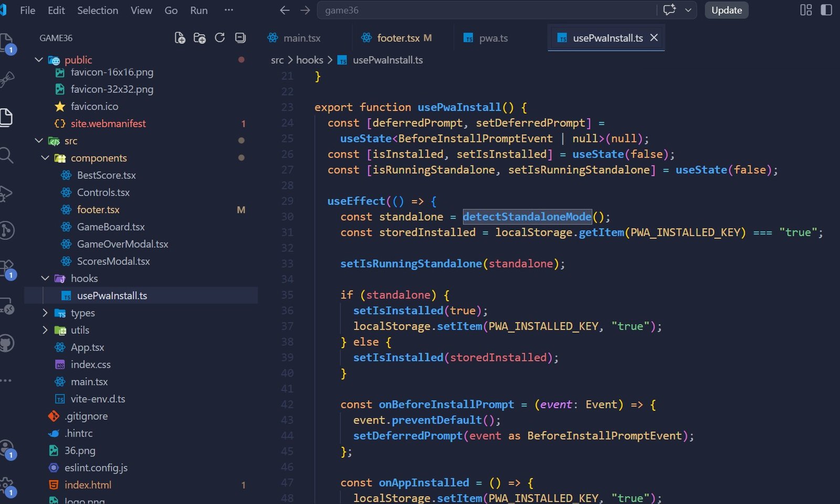840x504 pixels.
Task: Open the Copilot chat icon
Action: tap(669, 10)
